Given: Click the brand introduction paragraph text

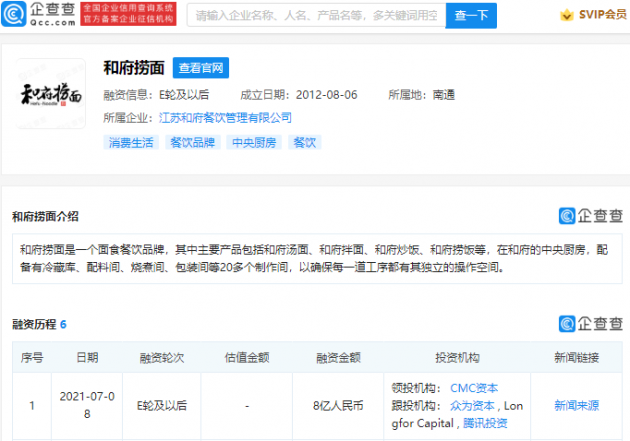Looking at the screenshot, I should 314,258.
